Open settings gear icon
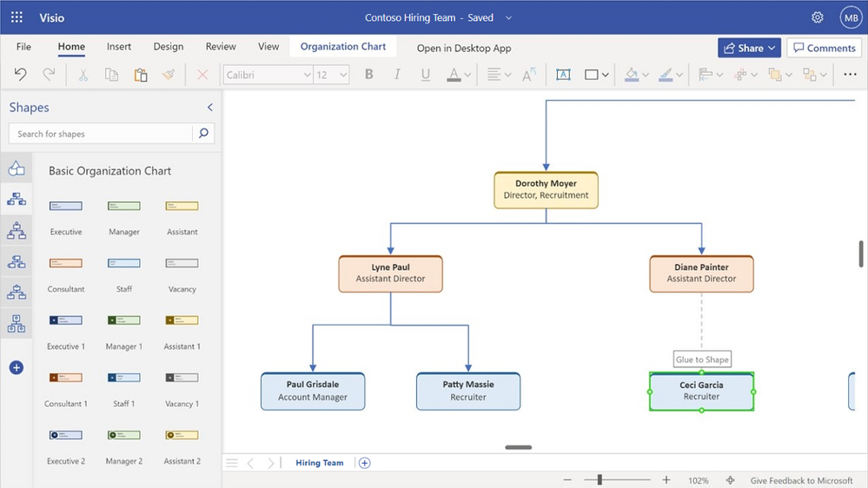The height and width of the screenshot is (488, 868). 817,17
